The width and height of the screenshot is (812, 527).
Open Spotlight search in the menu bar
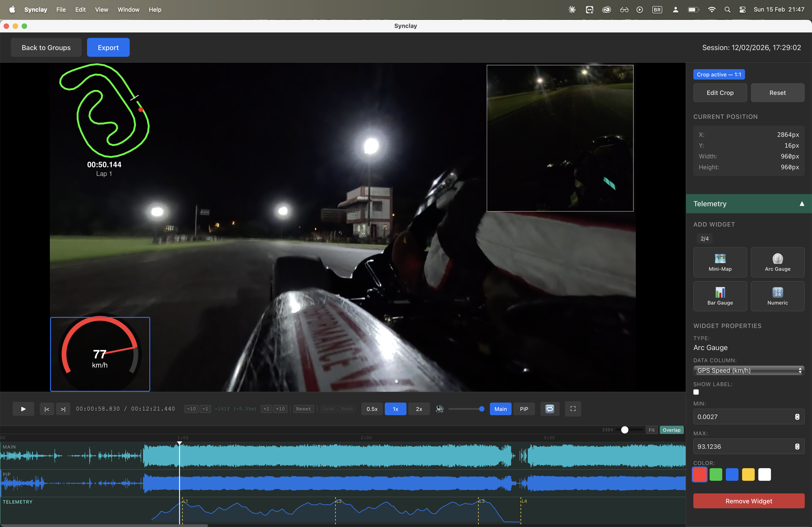click(727, 9)
